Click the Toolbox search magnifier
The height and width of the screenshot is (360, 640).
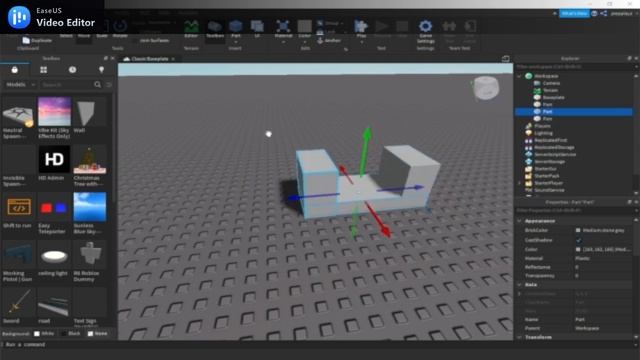[x=98, y=84]
